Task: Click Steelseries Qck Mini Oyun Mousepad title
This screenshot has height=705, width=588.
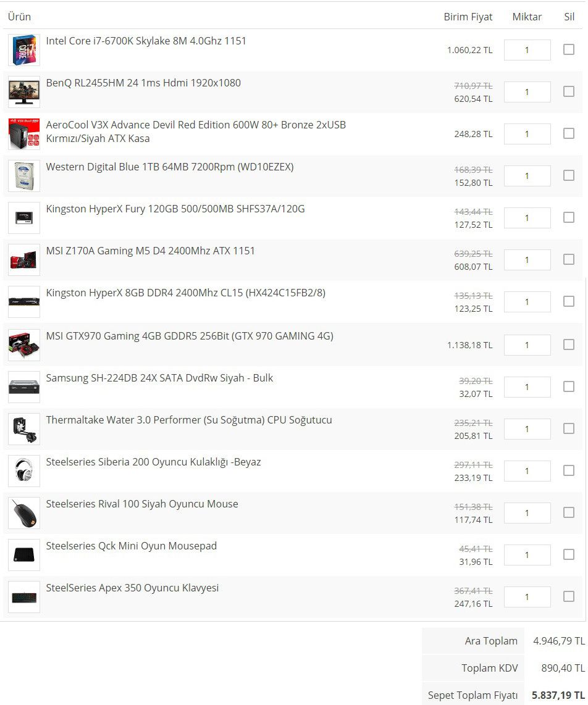Action: point(132,546)
